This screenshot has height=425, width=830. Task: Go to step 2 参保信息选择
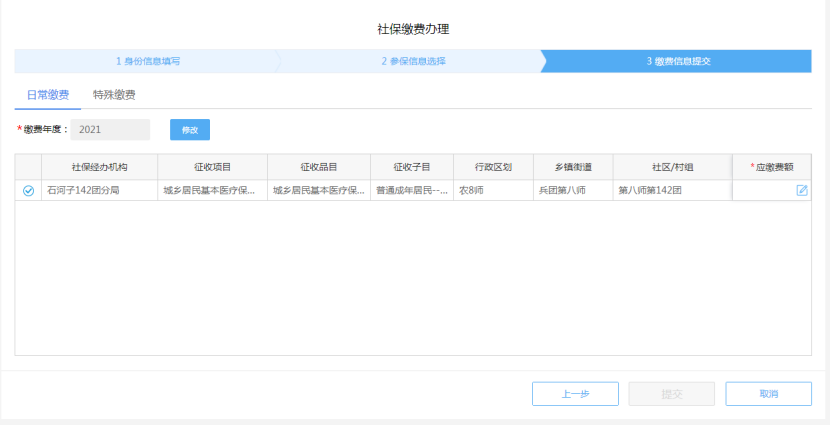click(x=413, y=61)
